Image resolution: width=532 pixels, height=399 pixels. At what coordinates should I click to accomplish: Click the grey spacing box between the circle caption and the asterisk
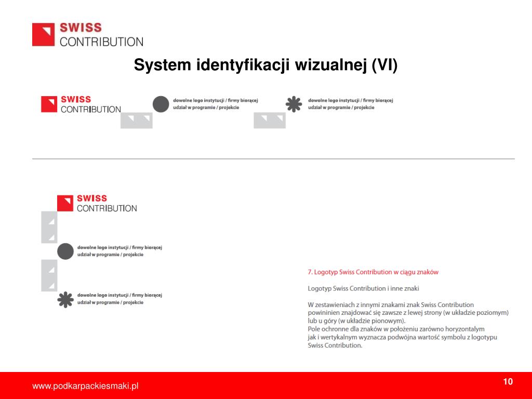(x=270, y=121)
